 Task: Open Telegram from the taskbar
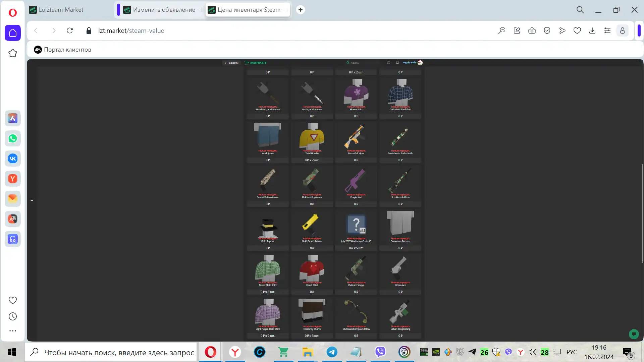(332, 352)
